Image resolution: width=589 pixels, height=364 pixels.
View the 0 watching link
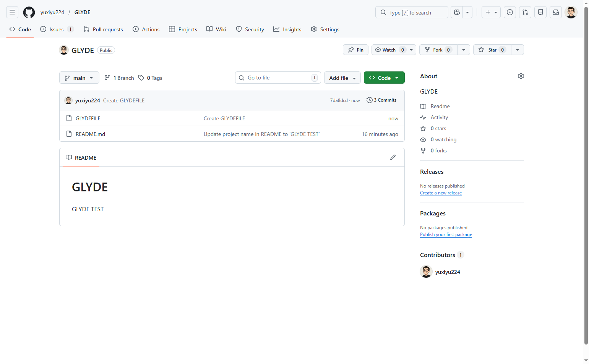click(438, 139)
